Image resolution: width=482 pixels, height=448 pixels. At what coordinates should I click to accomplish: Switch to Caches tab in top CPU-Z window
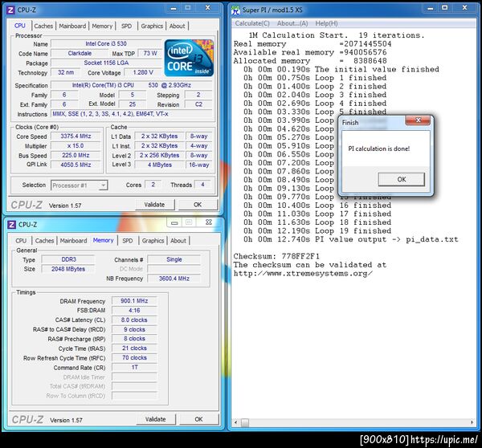point(43,26)
